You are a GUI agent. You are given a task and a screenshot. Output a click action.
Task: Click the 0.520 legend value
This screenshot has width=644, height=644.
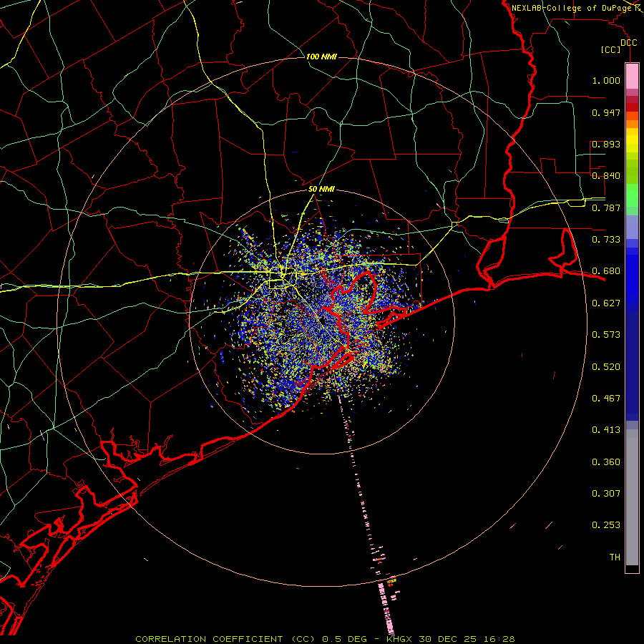coord(606,367)
